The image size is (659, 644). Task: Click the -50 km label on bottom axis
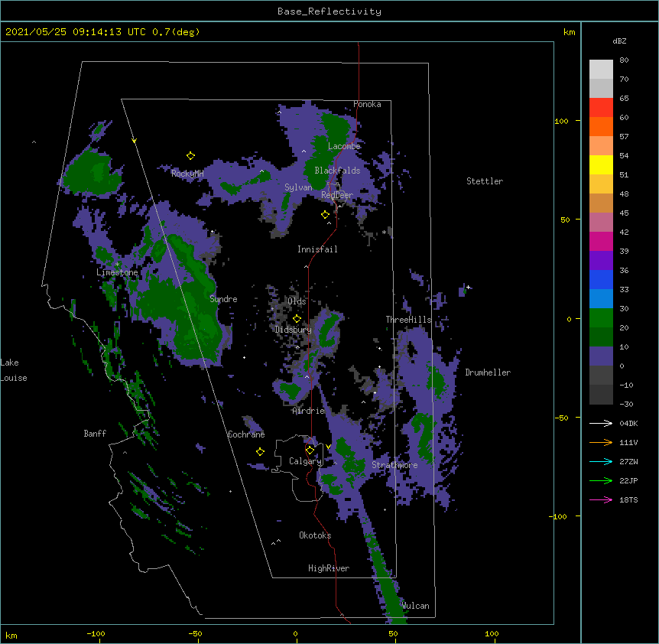pyautogui.click(x=195, y=633)
